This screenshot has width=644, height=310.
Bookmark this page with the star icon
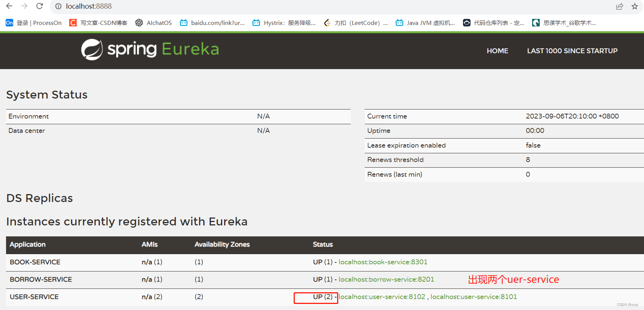click(x=635, y=6)
